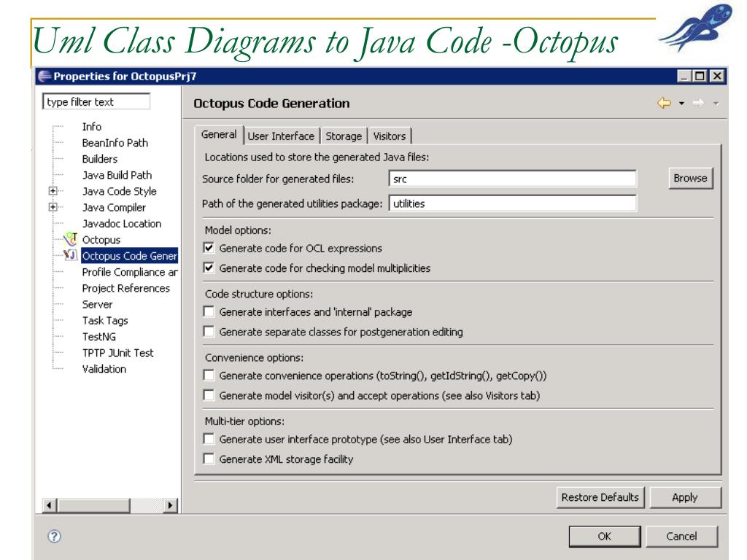Maximize the Properties dialog window

click(700, 76)
